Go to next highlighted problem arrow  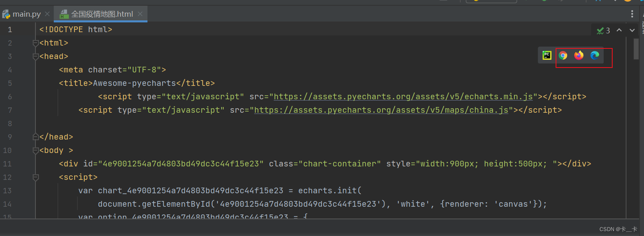(x=632, y=30)
